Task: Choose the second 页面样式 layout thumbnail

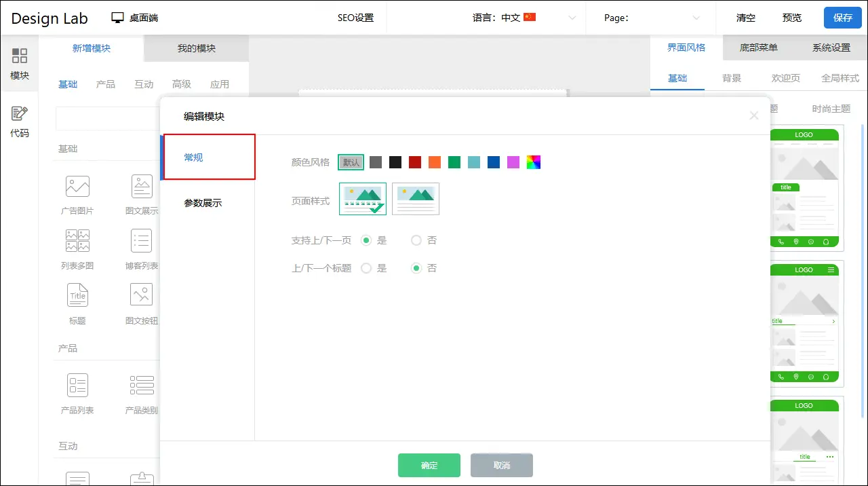Action: 415,199
